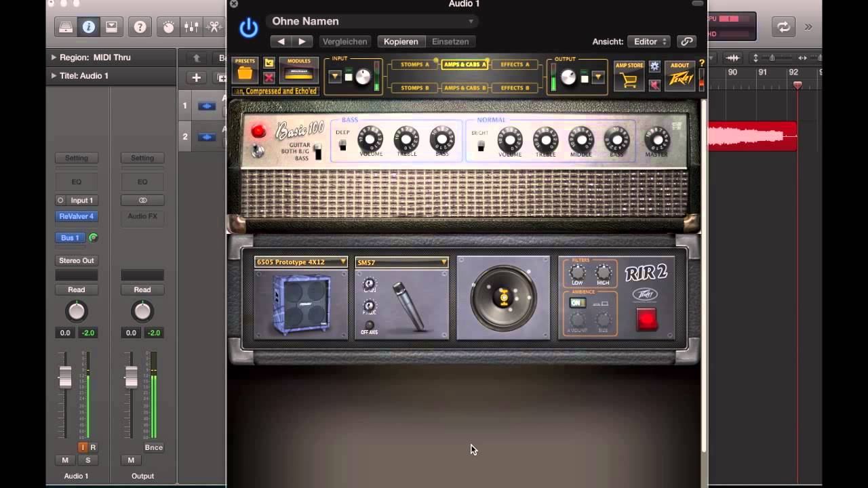
Task: Select the Stomps B tab
Action: (x=415, y=87)
